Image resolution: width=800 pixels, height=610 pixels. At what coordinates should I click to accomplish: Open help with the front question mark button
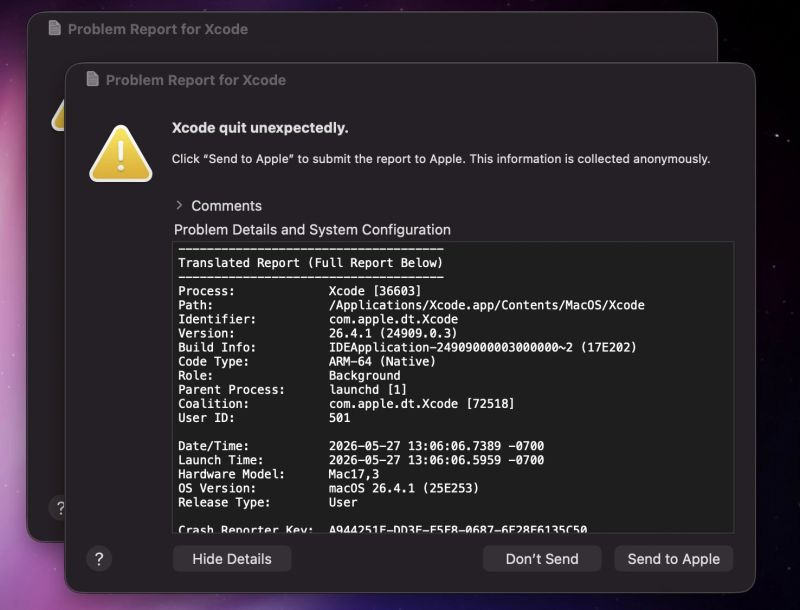99,559
